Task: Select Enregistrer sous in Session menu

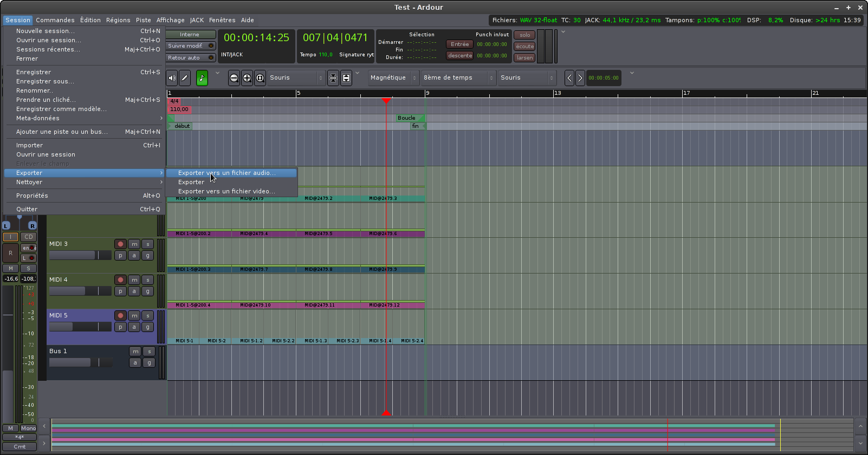Action: click(46, 81)
